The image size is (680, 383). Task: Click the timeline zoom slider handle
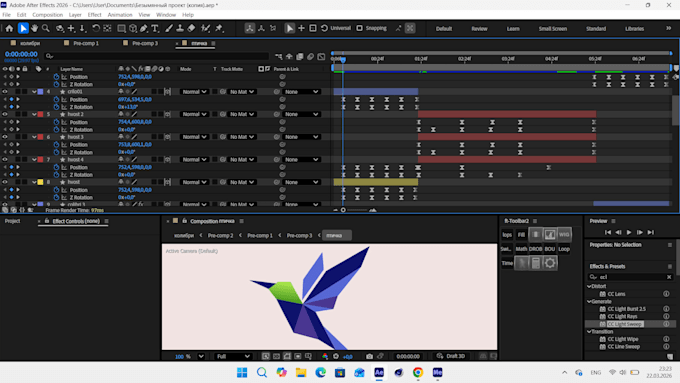(x=343, y=210)
